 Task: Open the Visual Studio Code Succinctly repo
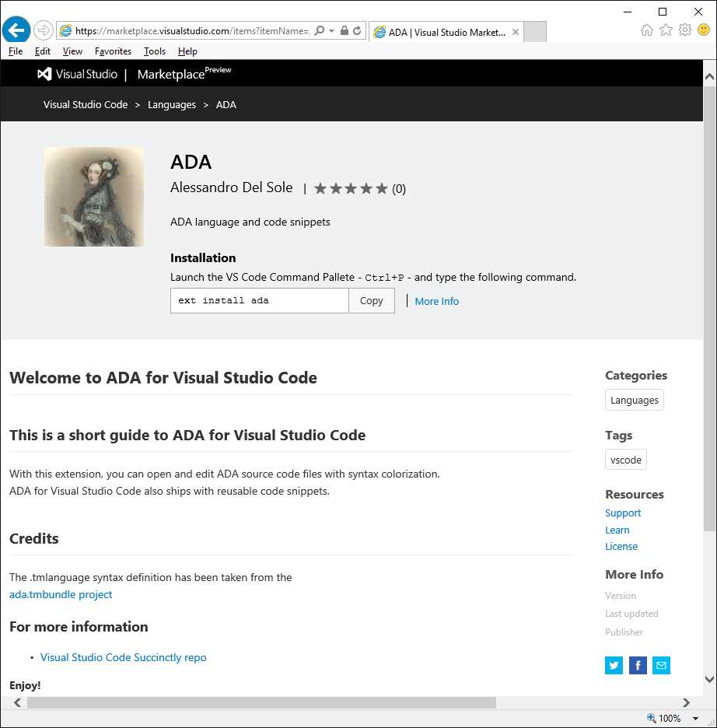tap(123, 657)
